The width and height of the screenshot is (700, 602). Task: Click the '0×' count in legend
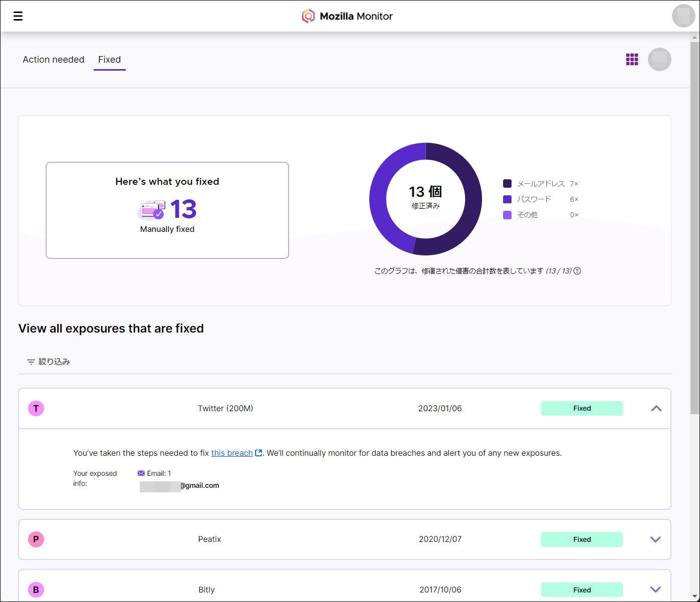tap(574, 215)
